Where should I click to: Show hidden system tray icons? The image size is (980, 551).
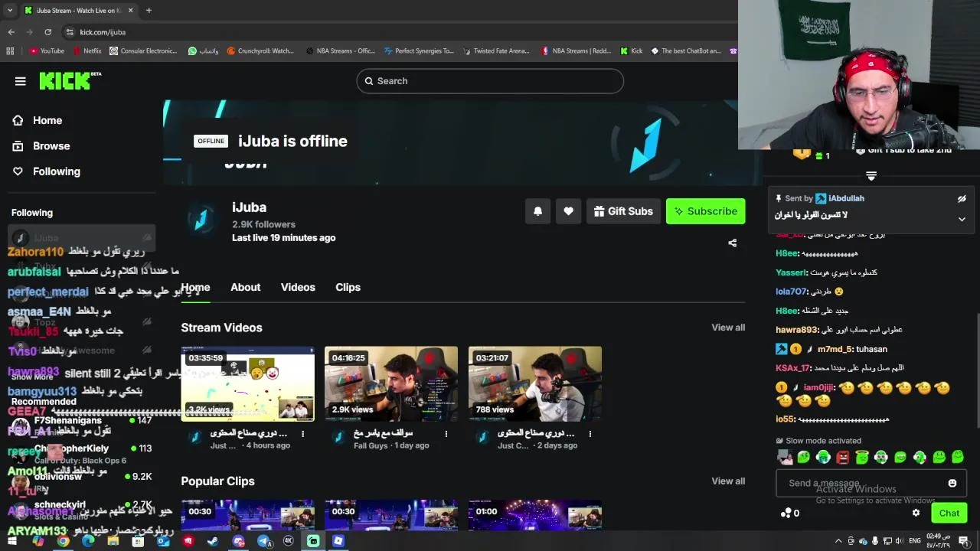[x=838, y=541]
